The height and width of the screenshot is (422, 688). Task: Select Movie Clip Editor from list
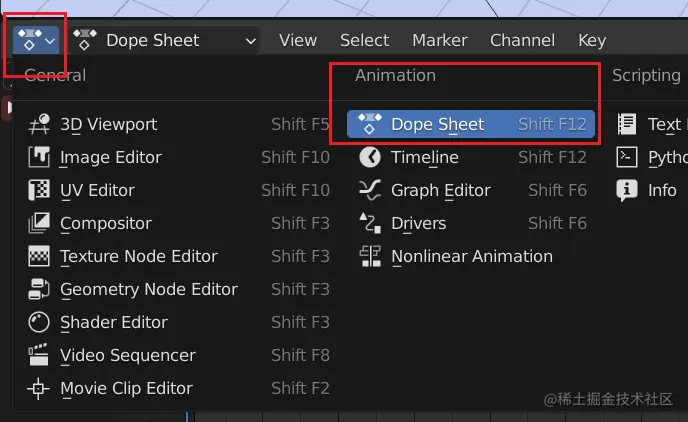pyautogui.click(x=126, y=389)
